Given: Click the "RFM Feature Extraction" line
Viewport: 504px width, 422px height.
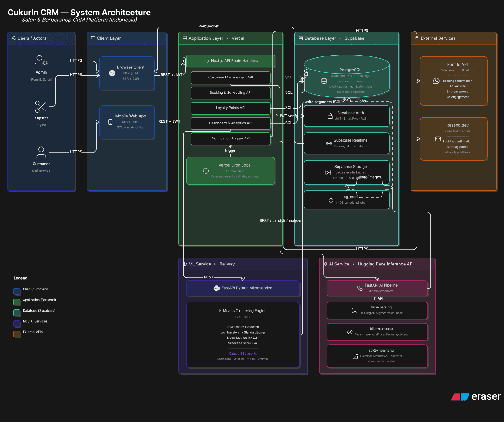Looking at the screenshot, I should click(x=243, y=327).
